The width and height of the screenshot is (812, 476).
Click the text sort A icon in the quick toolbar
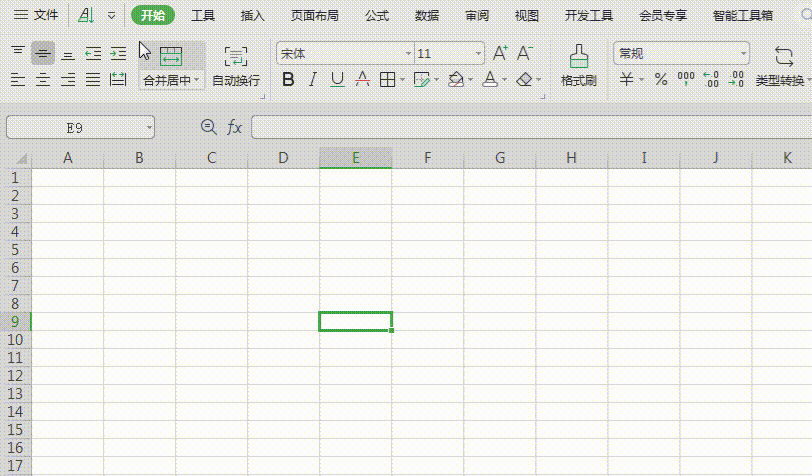[x=86, y=16]
